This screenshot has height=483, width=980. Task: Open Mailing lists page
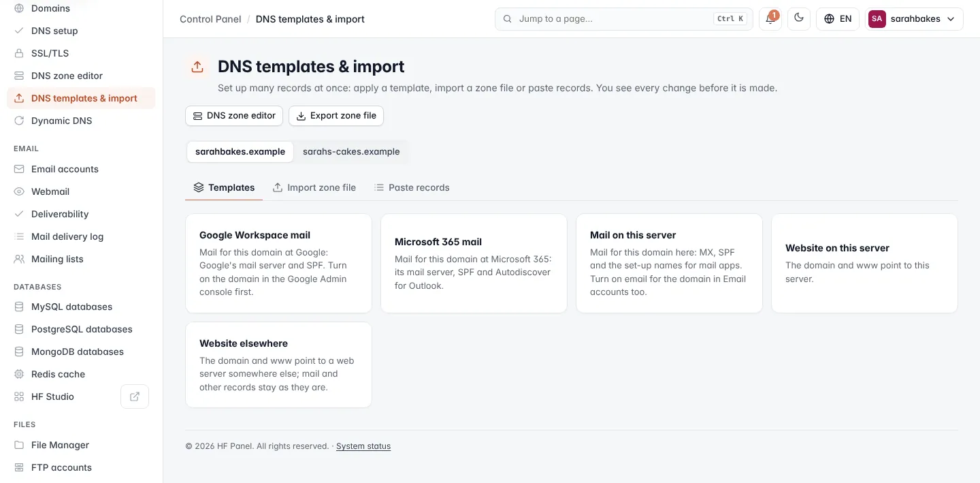point(81,259)
